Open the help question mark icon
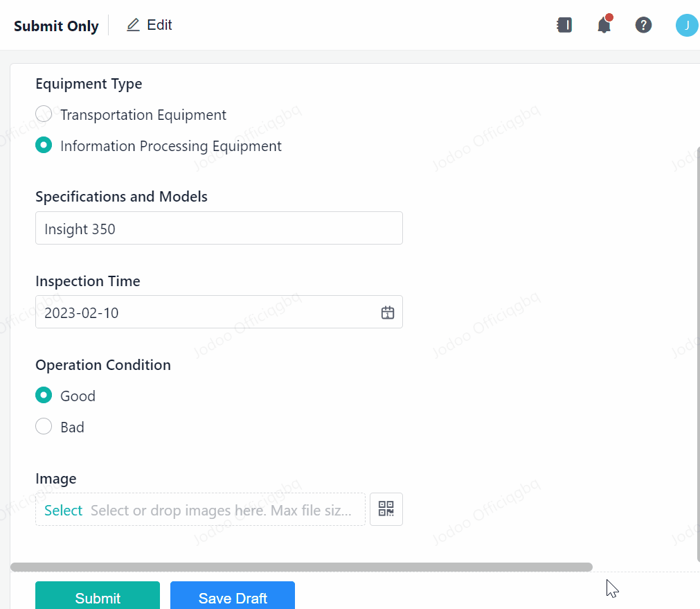 (643, 26)
